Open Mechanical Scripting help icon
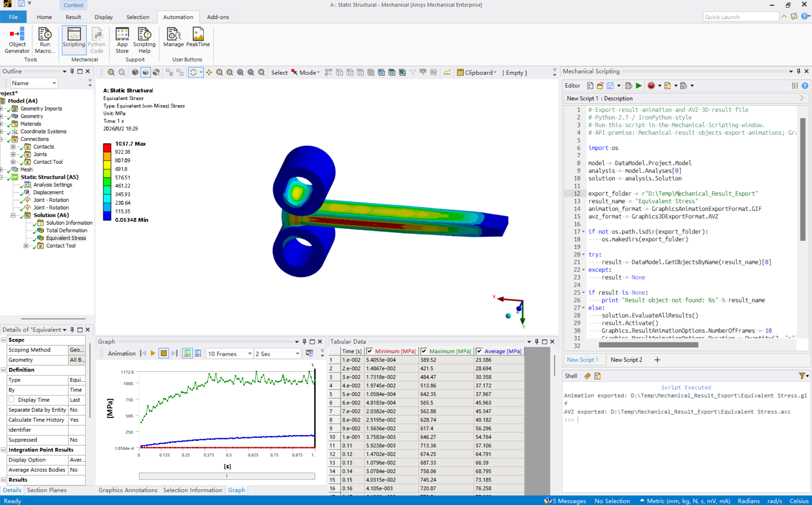This screenshot has width=812, height=505. 805,86
